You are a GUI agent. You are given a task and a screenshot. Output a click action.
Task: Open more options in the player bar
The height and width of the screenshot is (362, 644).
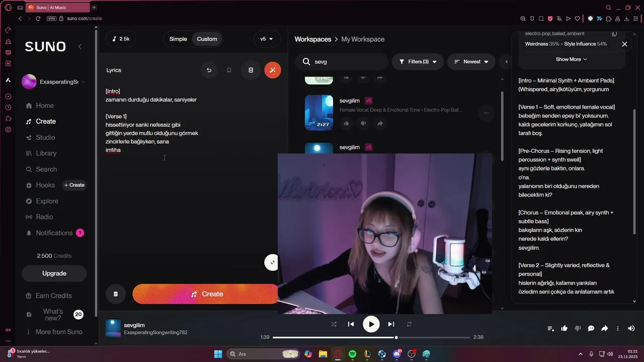coord(618,328)
